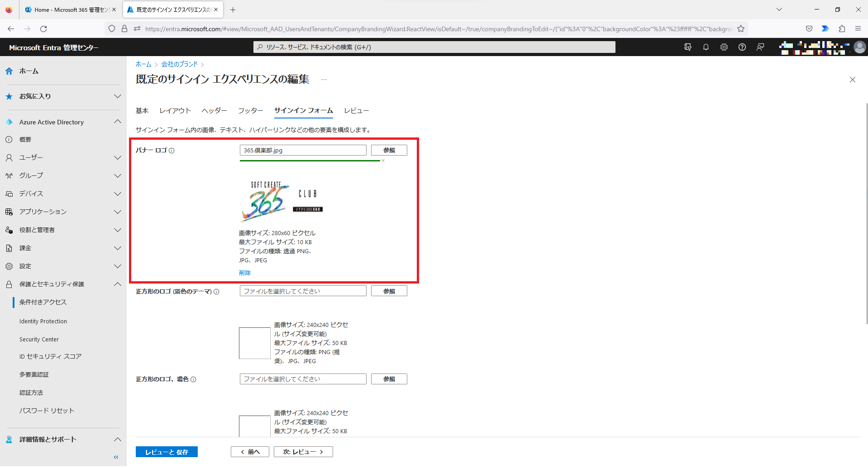The height and width of the screenshot is (468, 868).
Task: Click the users person icon
Action: (9, 157)
